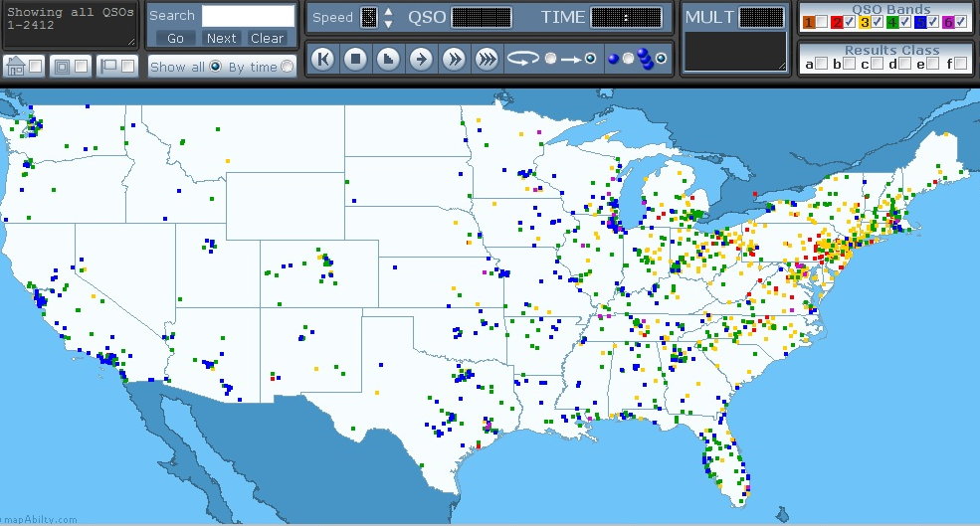Image resolution: width=980 pixels, height=526 pixels.
Task: Click the rewind-to-start playback button
Action: tap(322, 60)
